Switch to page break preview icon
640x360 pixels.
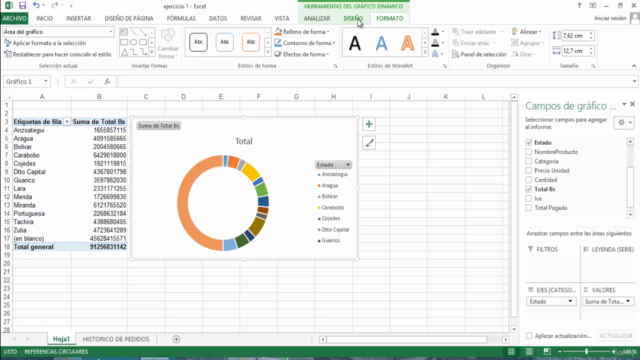coord(547,352)
